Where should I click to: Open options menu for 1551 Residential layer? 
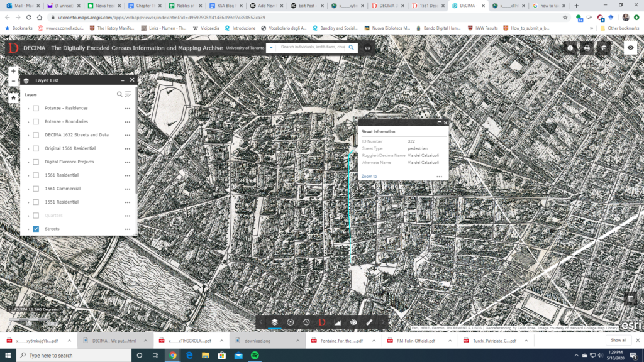[x=127, y=202]
